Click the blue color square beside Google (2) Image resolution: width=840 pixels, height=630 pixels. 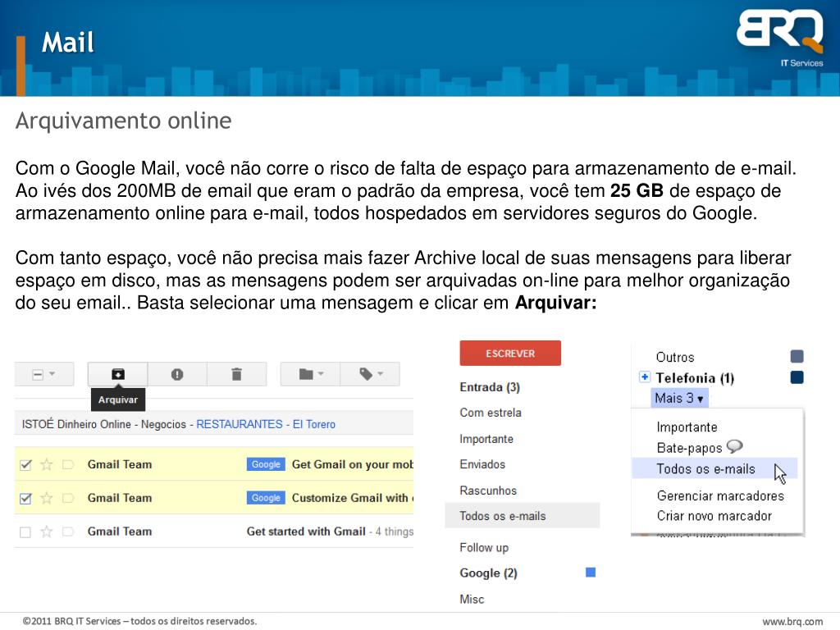point(591,573)
